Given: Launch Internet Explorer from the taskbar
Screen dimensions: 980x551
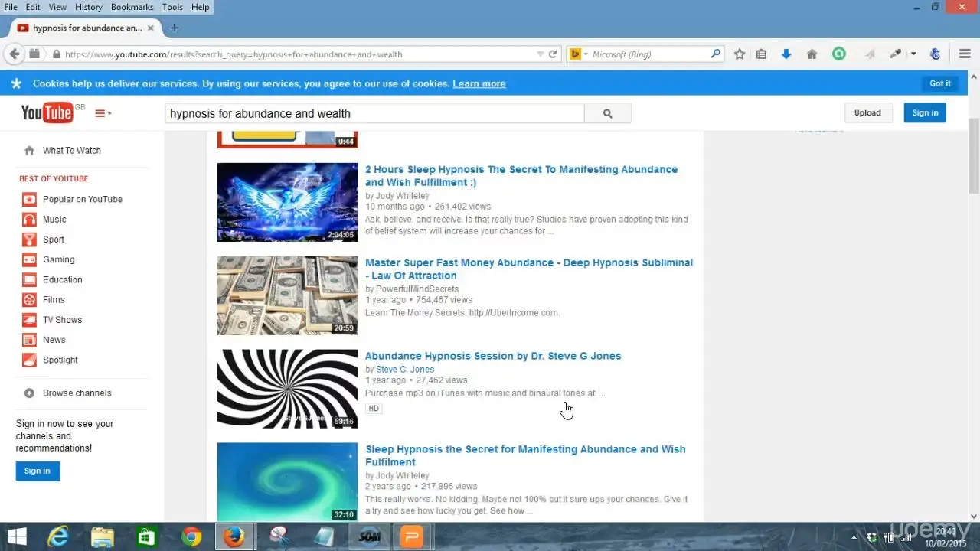Looking at the screenshot, I should click(x=58, y=537).
